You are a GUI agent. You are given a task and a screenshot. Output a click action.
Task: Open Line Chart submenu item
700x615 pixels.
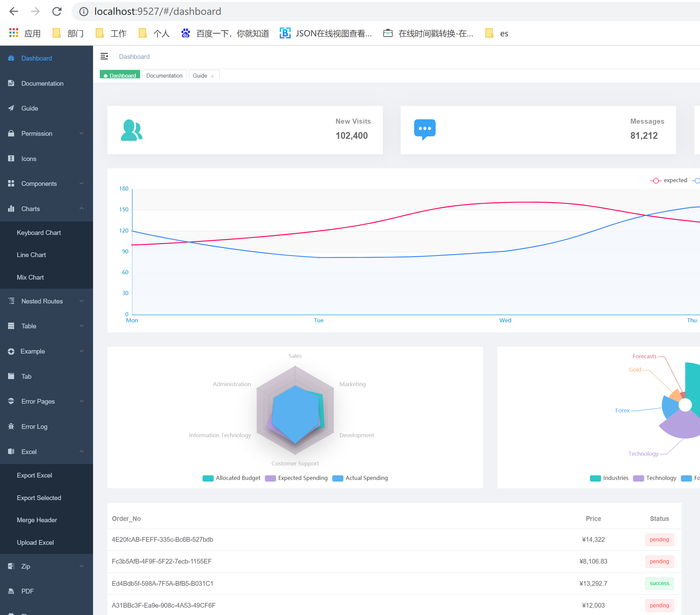pos(47,255)
